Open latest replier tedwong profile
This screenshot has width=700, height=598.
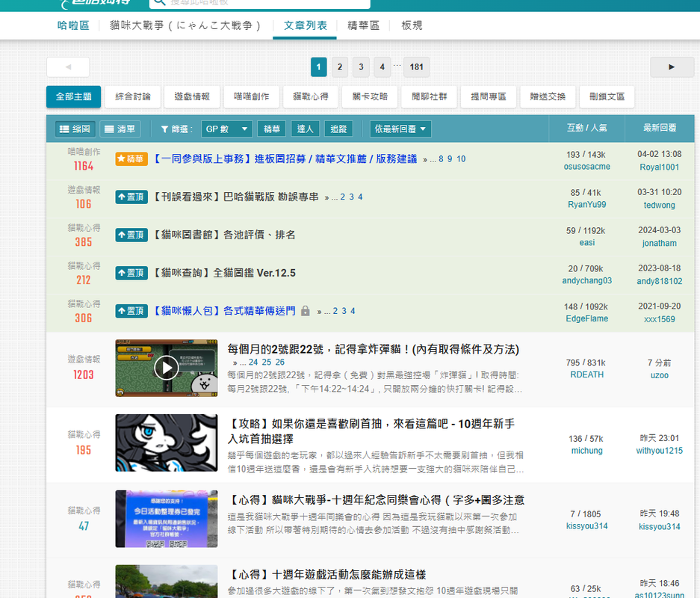(660, 205)
